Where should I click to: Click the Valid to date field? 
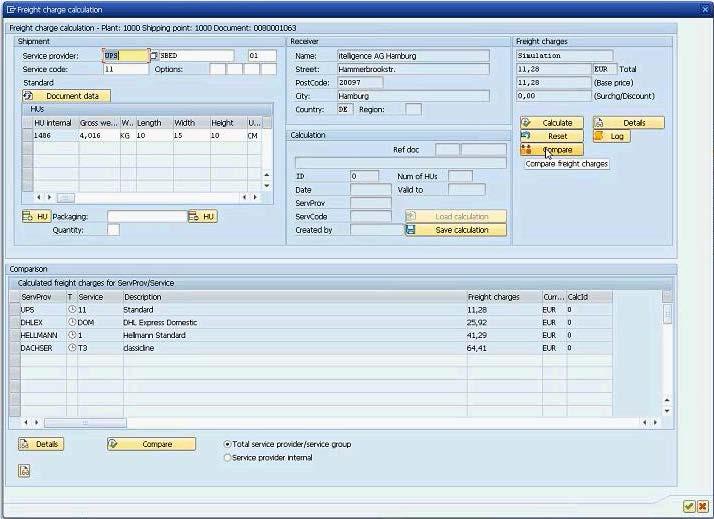[467, 190]
